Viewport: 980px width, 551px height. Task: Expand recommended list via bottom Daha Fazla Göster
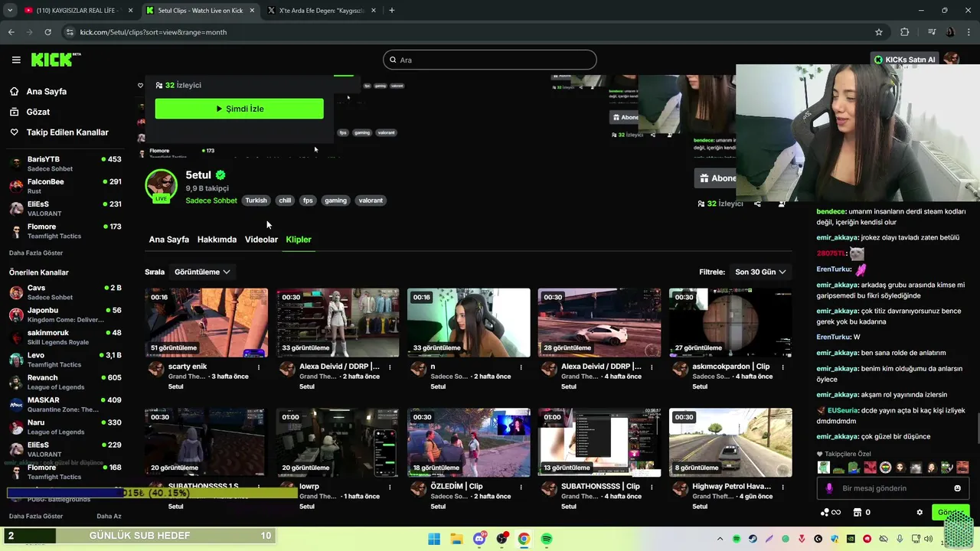tap(36, 517)
